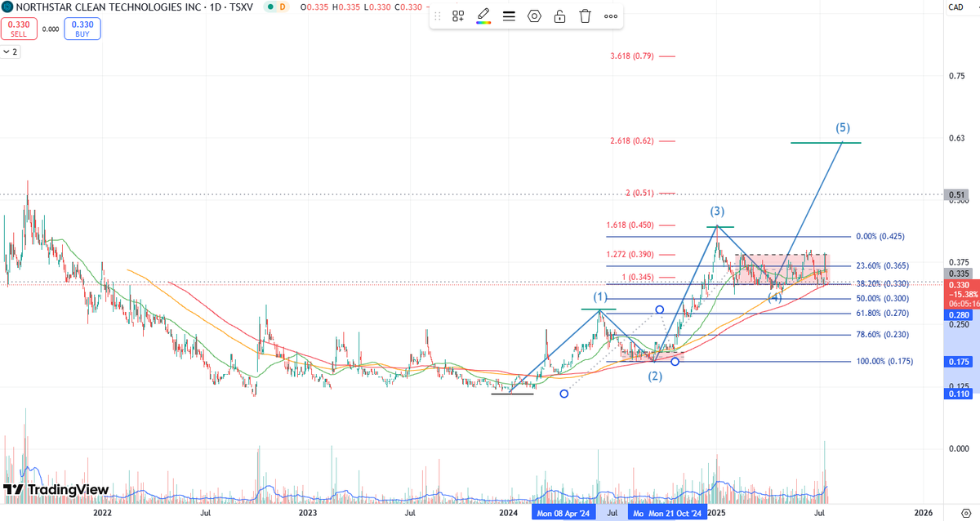Open line style thickness options
This screenshot has width=980, height=521.
[510, 16]
